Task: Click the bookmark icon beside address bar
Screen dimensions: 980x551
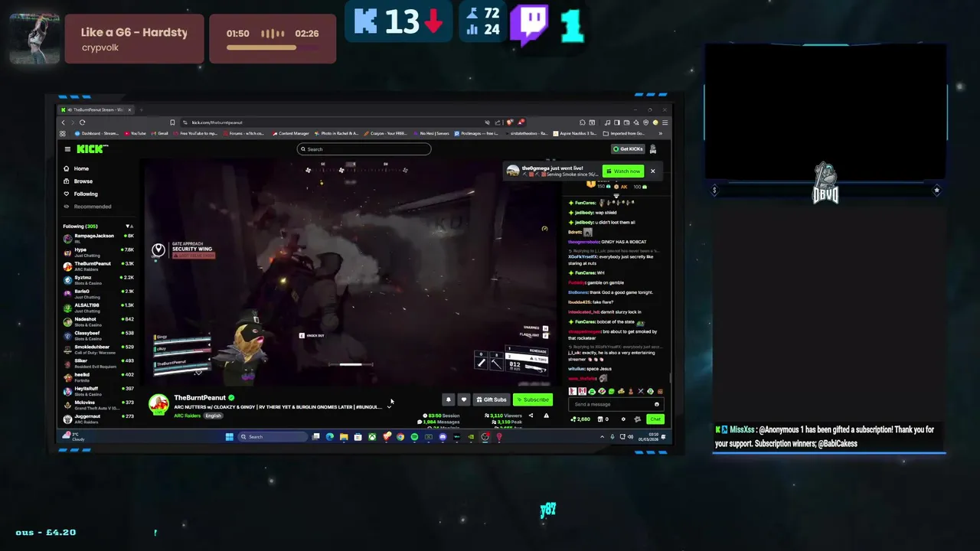Action: pyautogui.click(x=172, y=122)
